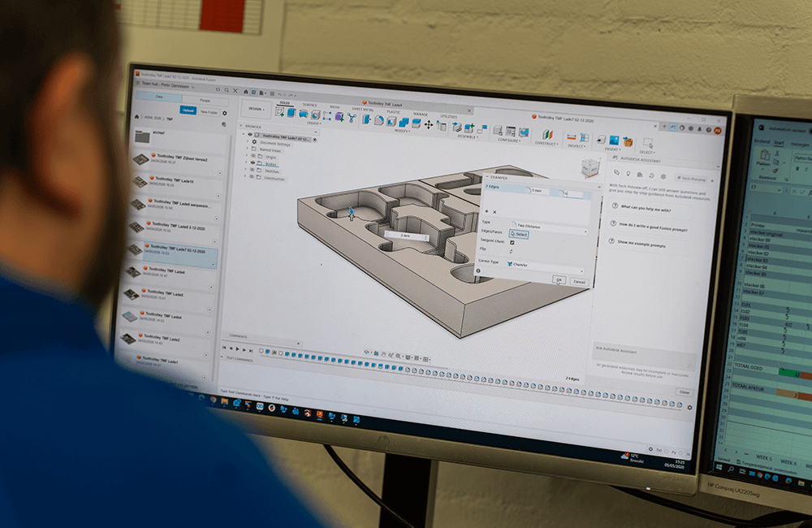Expand the Bodies folder node
The height and width of the screenshot is (528, 812).
pyautogui.click(x=246, y=162)
